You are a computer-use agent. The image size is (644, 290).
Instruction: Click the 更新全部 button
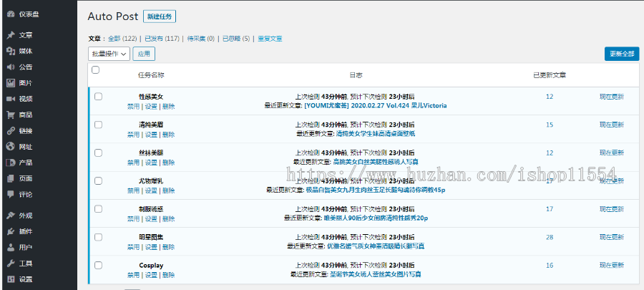[x=622, y=54]
